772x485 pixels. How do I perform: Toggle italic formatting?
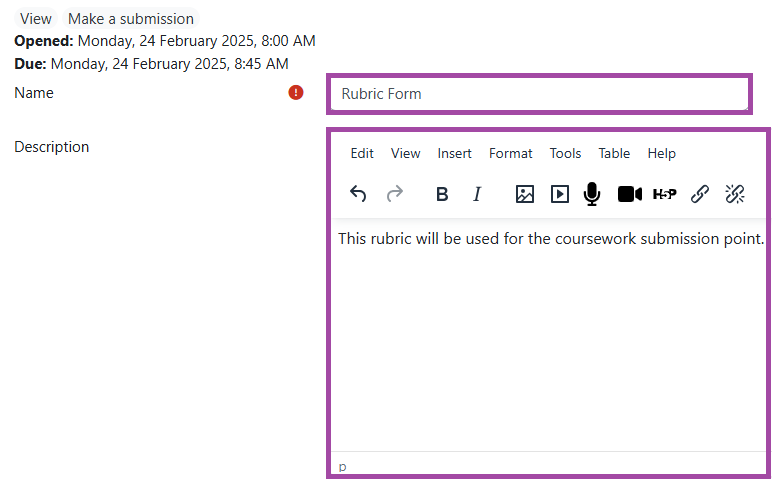pyautogui.click(x=477, y=194)
